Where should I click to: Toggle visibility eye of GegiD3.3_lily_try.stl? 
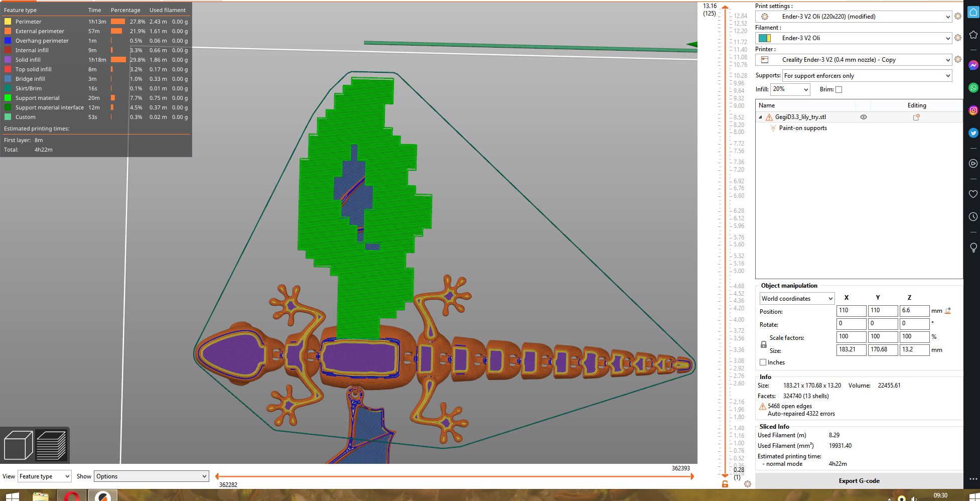coord(864,117)
